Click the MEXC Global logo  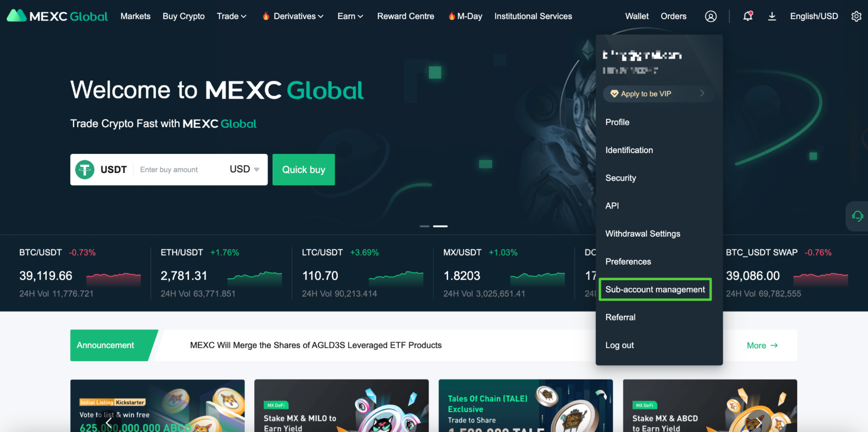tap(57, 16)
